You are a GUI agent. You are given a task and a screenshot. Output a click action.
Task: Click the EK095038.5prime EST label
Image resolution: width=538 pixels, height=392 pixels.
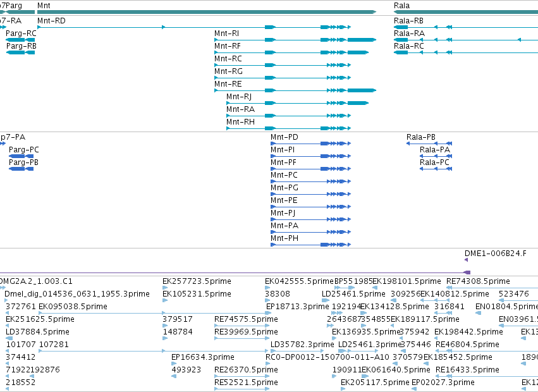click(x=73, y=307)
